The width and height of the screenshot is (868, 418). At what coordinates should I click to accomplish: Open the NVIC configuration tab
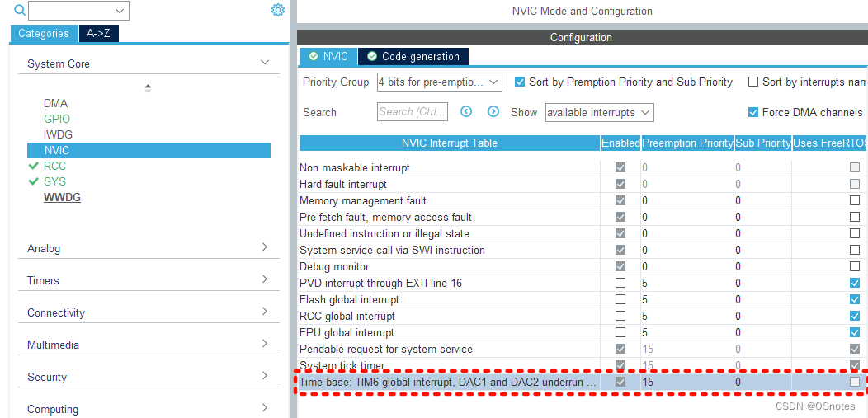click(x=329, y=56)
